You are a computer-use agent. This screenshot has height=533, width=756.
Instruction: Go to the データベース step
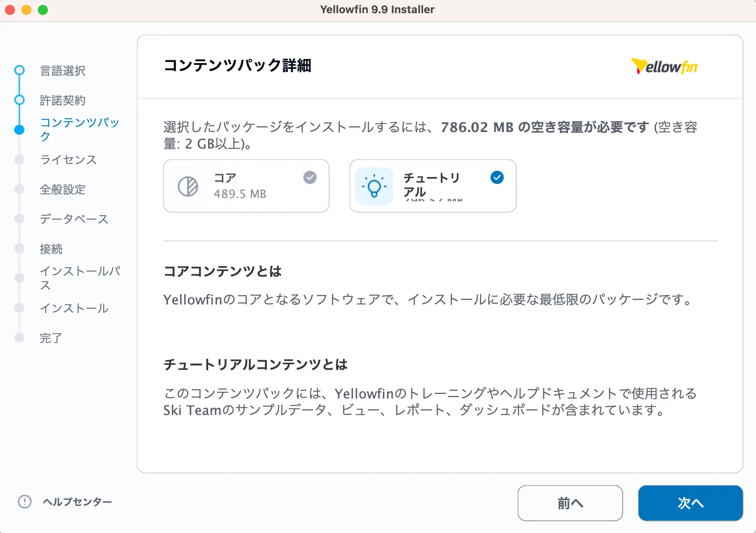(74, 219)
